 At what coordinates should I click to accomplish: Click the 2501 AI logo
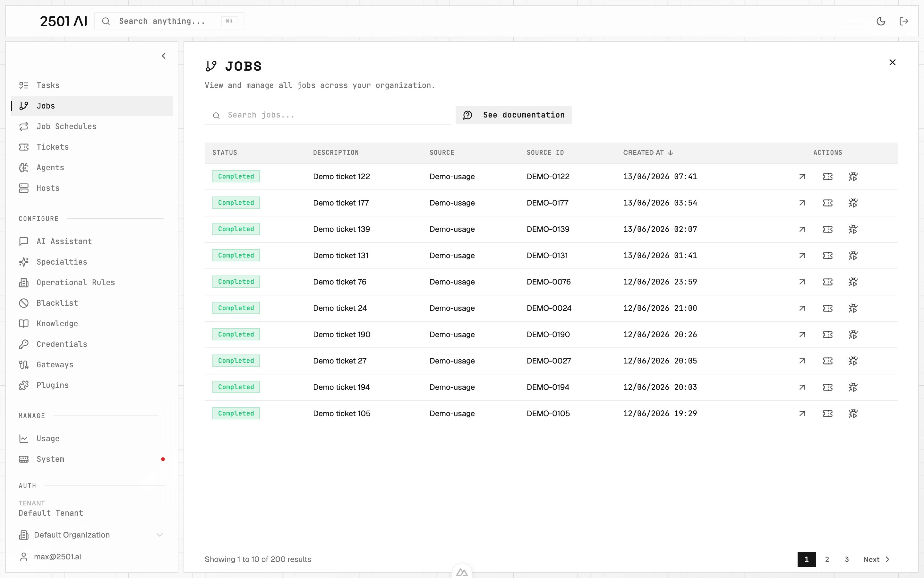[64, 22]
